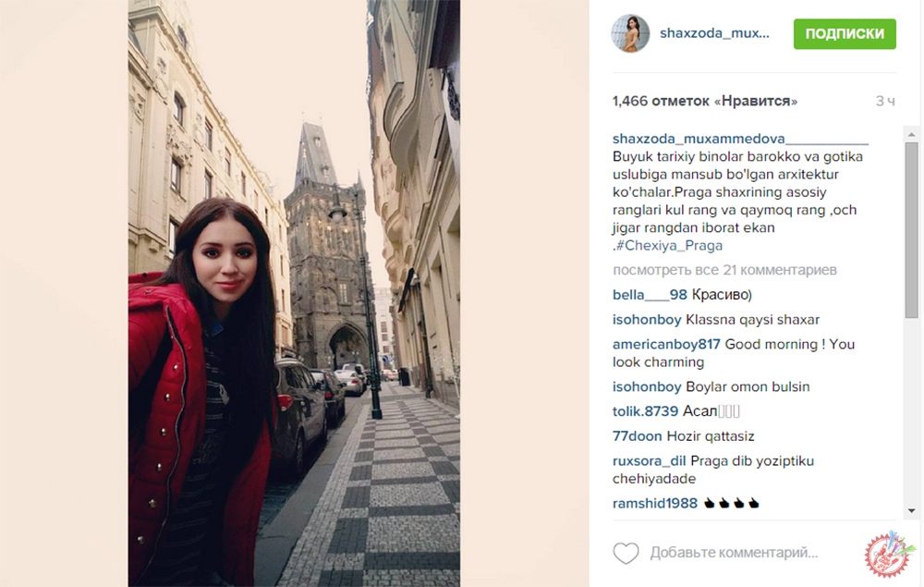This screenshot has width=924, height=587.
Task: Open ramshid1988 commenter profile
Action: 655,503
